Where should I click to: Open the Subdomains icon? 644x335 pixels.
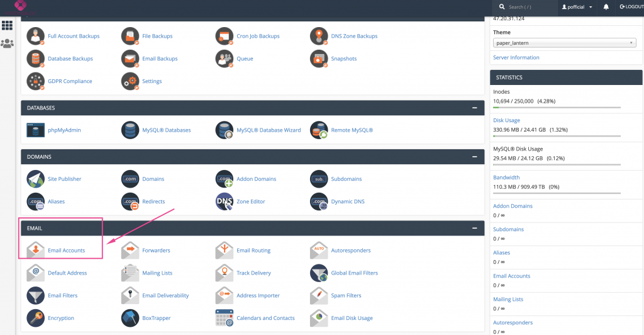click(x=319, y=179)
